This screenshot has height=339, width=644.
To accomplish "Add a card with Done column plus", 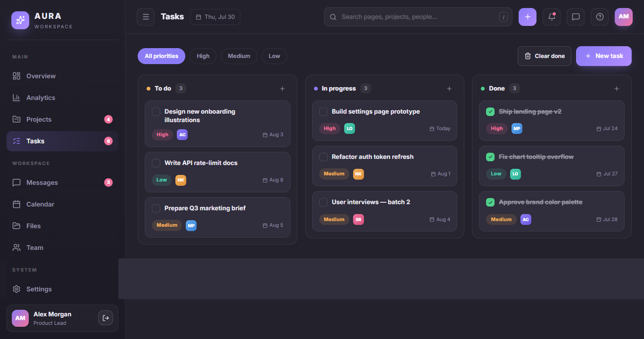I will (617, 89).
